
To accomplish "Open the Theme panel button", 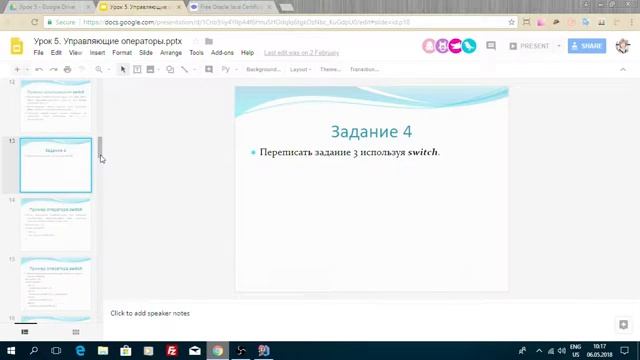I will click(330, 69).
